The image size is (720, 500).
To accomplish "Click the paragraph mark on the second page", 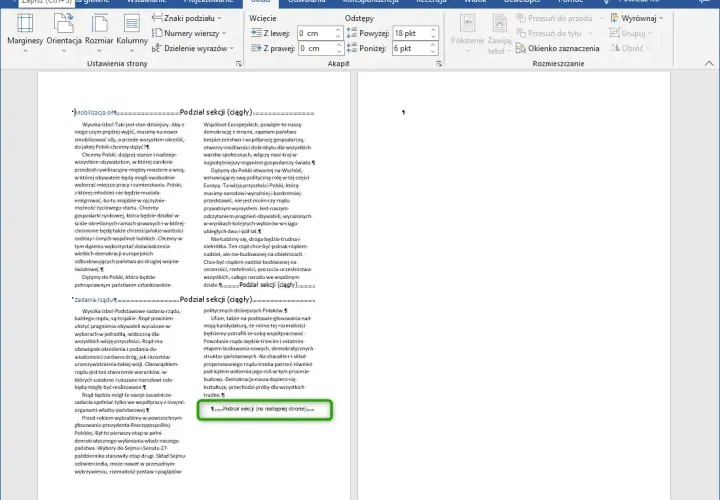I will [403, 112].
